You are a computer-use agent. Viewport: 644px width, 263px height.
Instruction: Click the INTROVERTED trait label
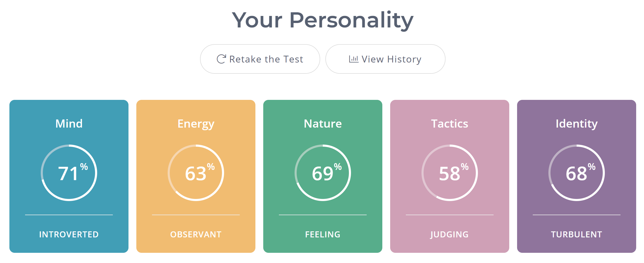coord(69,234)
